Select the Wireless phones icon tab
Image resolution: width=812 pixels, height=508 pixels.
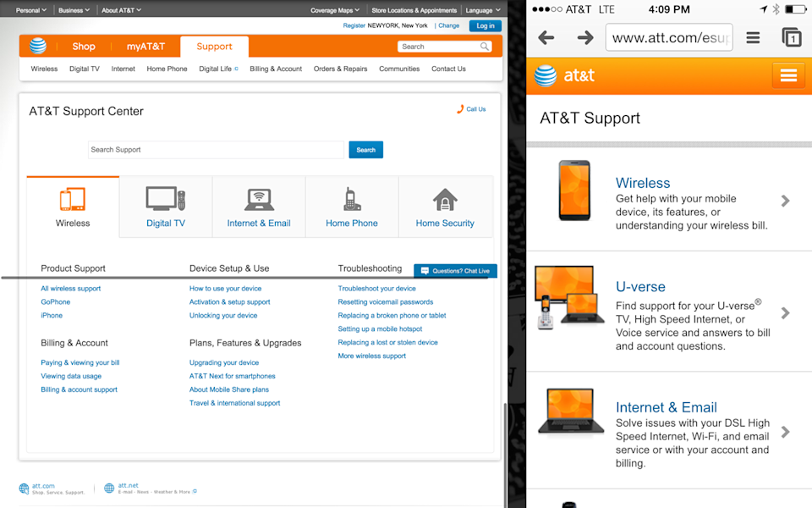pyautogui.click(x=73, y=199)
